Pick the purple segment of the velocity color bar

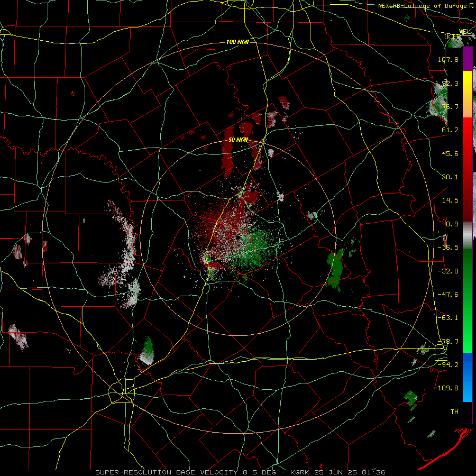coord(467,59)
